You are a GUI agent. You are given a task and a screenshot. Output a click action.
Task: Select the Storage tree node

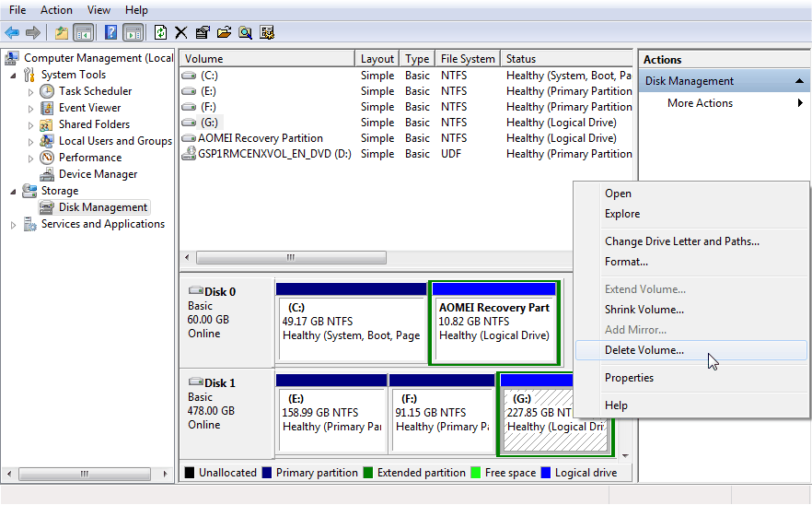[x=60, y=191]
